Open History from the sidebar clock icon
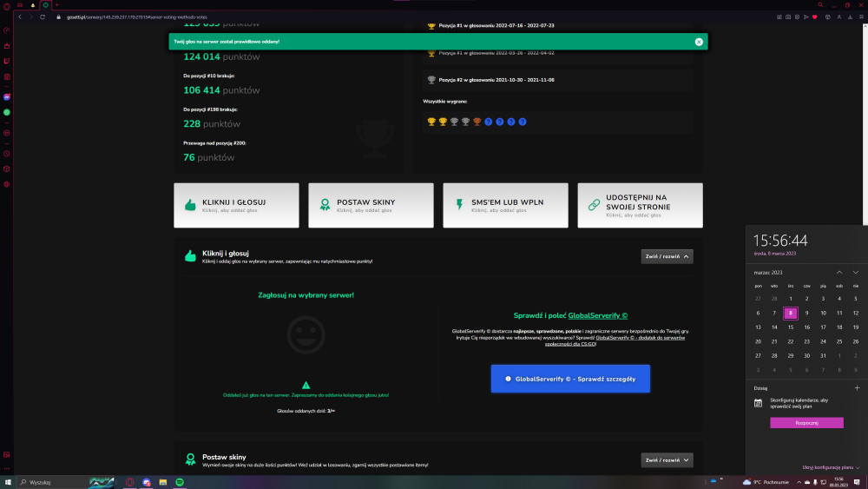Viewport: 868px width, 489px height. [7, 154]
